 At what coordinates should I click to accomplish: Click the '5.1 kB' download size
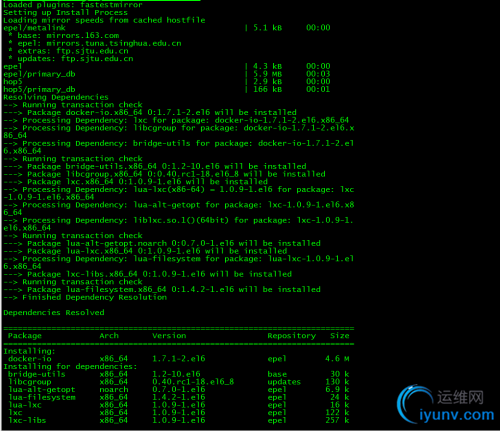[267, 28]
